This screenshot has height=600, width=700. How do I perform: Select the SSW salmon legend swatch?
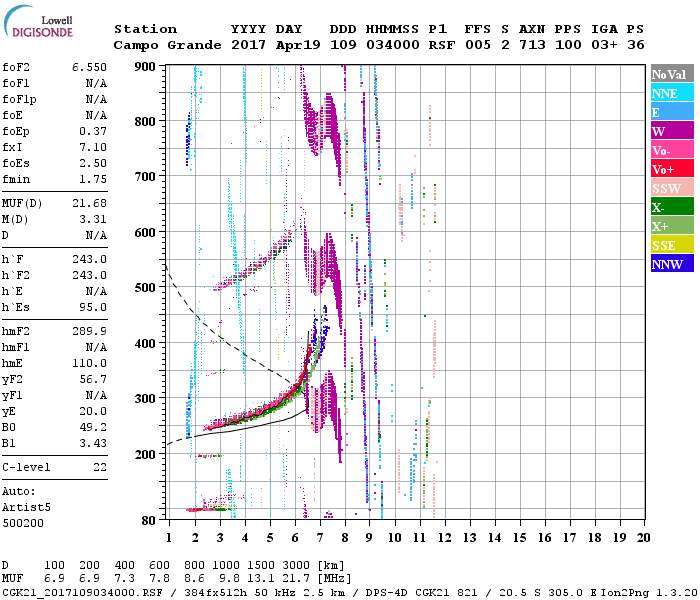tap(672, 188)
